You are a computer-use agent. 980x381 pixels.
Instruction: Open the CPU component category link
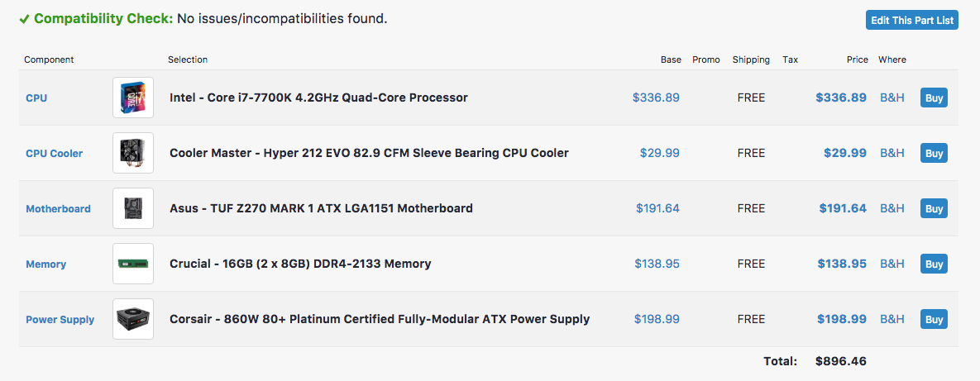tap(36, 98)
